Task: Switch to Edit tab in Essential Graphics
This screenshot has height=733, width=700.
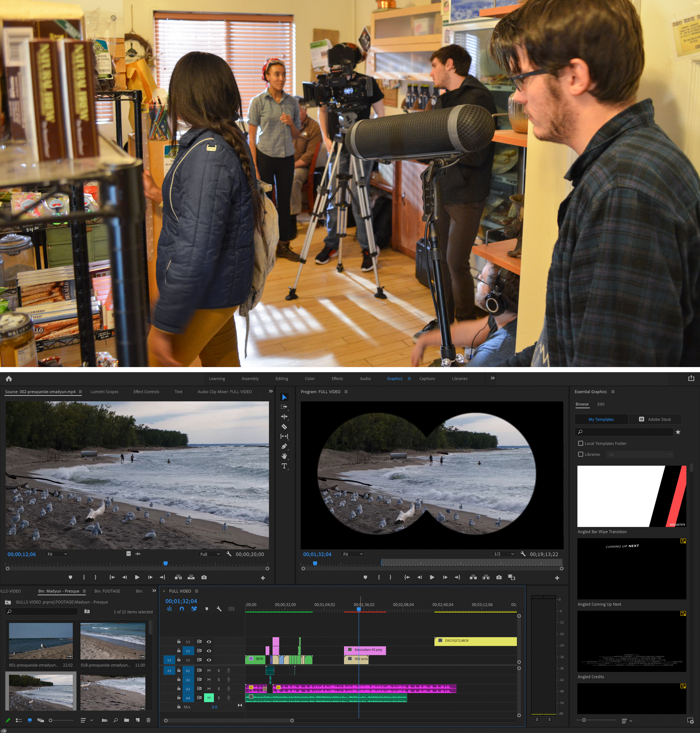Action: 601,404
